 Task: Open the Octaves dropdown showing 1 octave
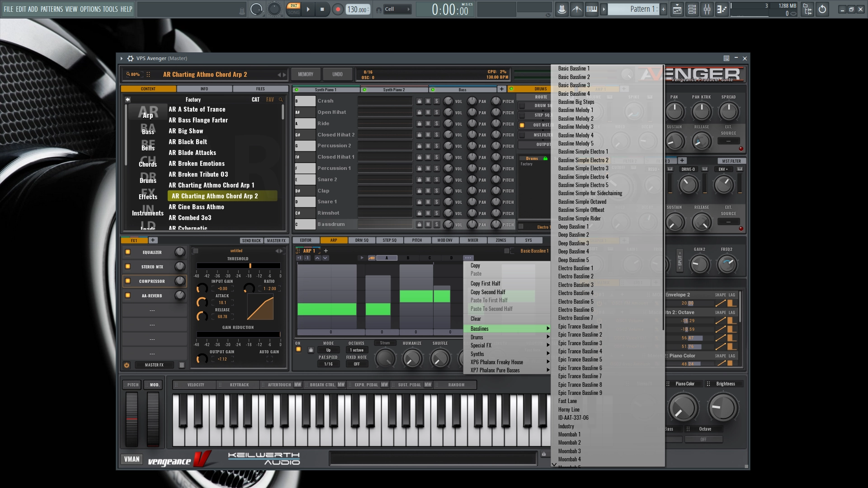(x=357, y=350)
